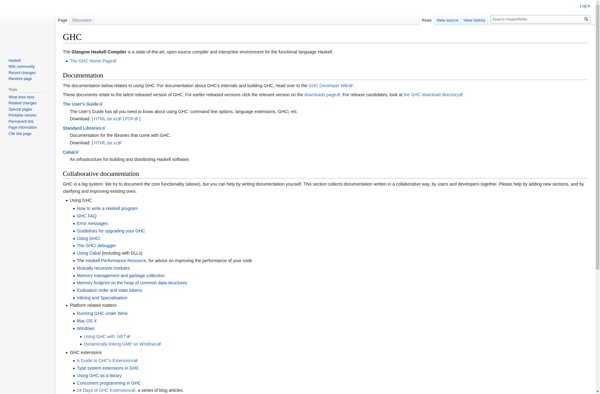Open What links here tool
Viewport: 600px width, 394px height.
[x=21, y=97]
